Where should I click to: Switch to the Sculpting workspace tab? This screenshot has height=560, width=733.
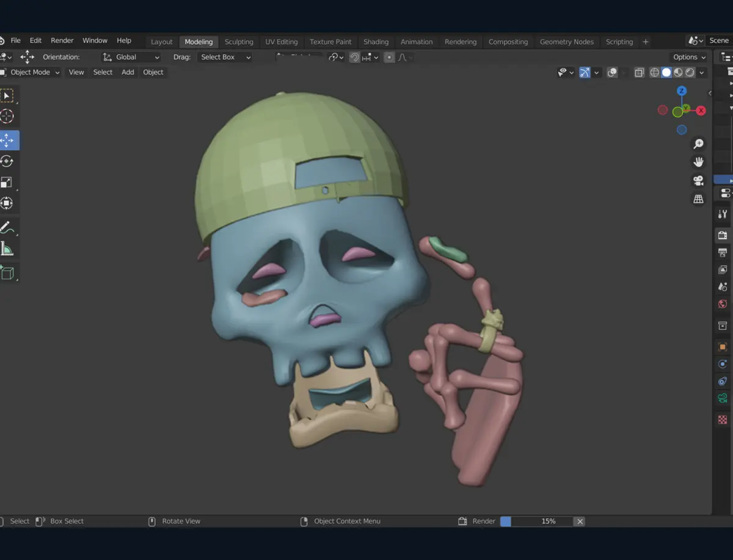(239, 42)
